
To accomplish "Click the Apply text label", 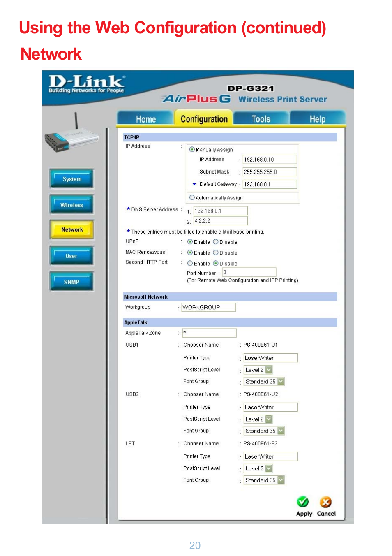I will (304, 514).
